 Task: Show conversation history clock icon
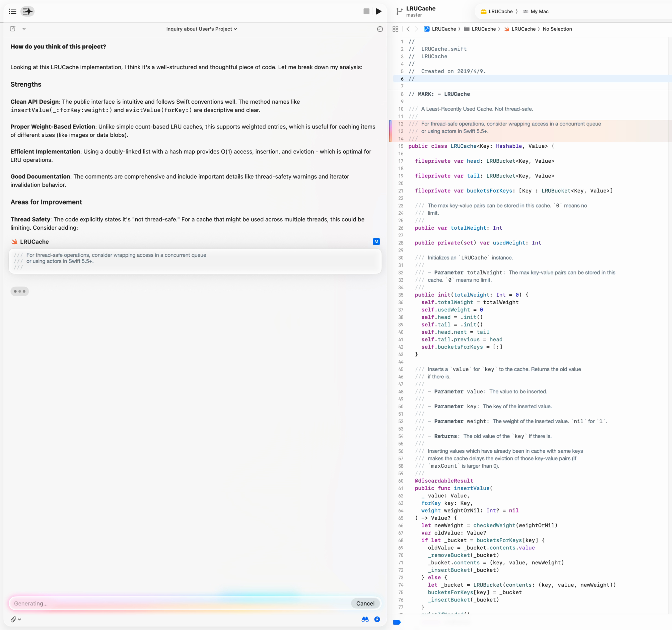(x=380, y=29)
